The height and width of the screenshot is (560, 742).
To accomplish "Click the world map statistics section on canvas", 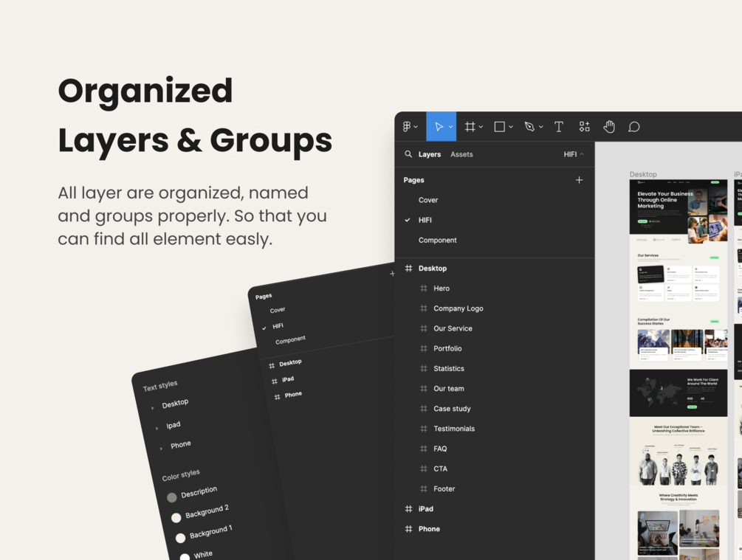I will [x=678, y=393].
